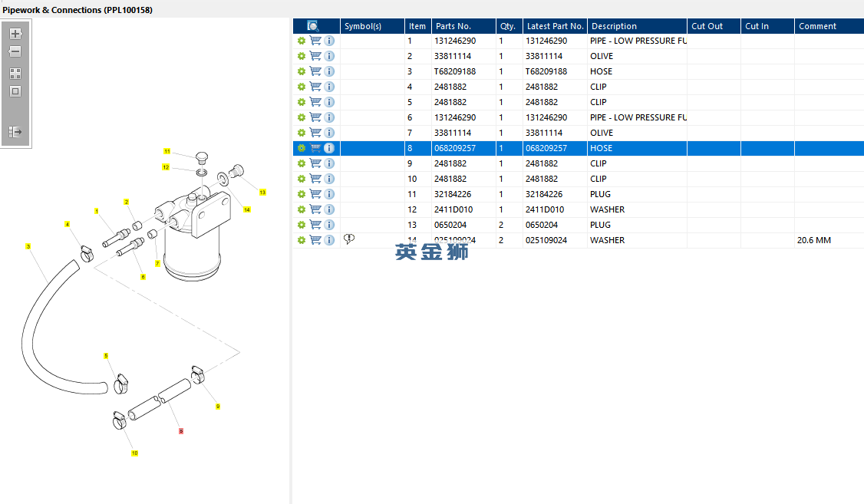Select callout 5 on the diagram

coord(106,356)
